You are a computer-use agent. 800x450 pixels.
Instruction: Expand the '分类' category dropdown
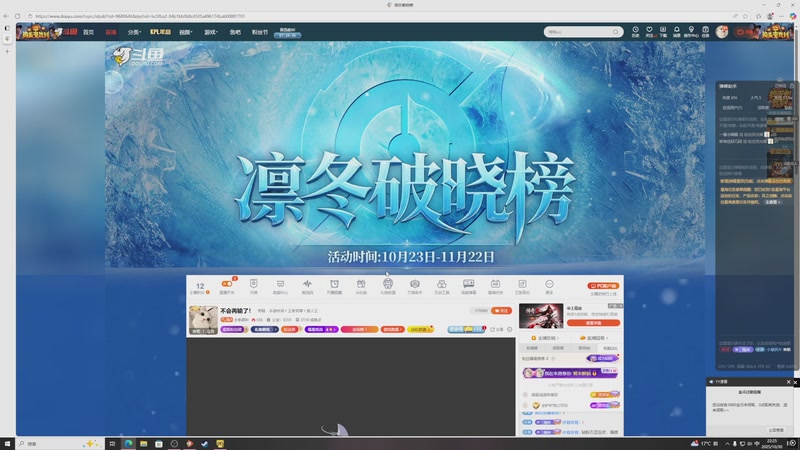click(x=134, y=32)
